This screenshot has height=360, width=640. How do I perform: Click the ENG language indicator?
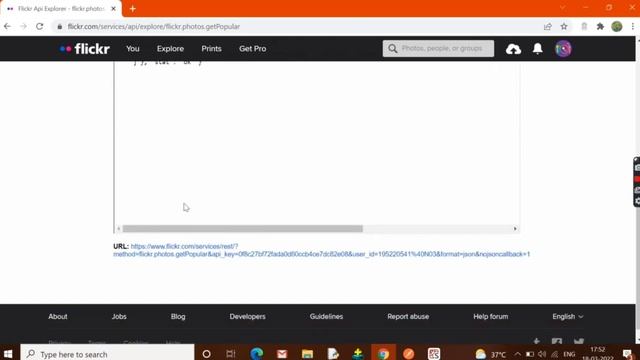tap(569, 354)
